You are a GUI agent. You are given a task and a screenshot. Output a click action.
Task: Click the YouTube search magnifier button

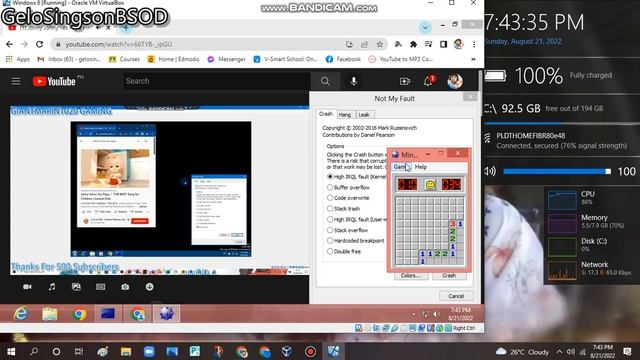(325, 81)
